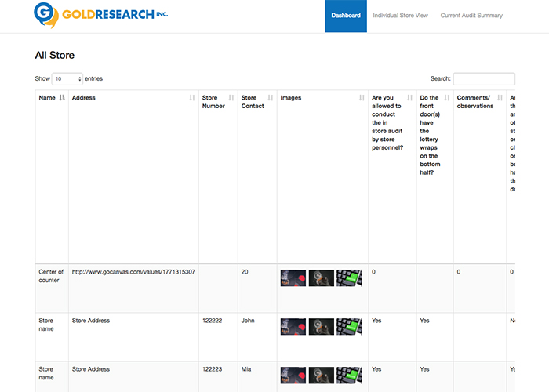Switch to the Dashboard tab
Viewport: 549px width, 392px height.
[346, 16]
